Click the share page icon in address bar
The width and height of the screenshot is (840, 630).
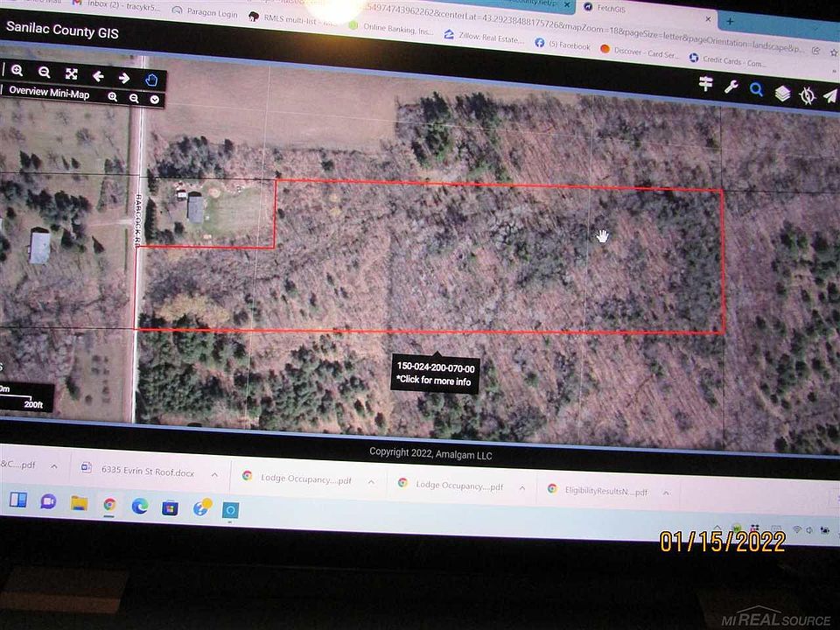815,51
